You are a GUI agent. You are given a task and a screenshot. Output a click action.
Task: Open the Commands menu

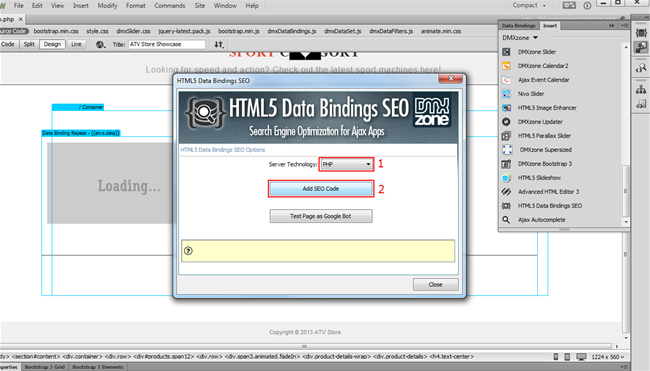click(170, 6)
